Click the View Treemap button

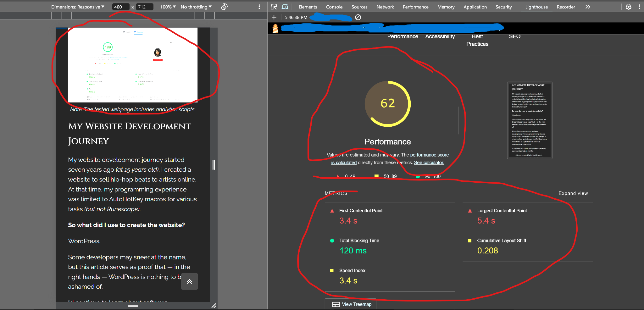tap(352, 304)
